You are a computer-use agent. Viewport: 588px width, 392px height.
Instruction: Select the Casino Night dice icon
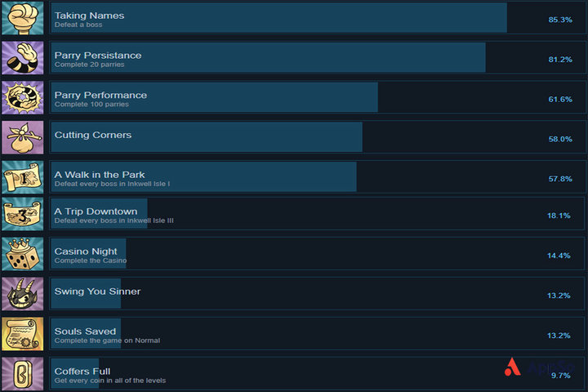tap(23, 254)
